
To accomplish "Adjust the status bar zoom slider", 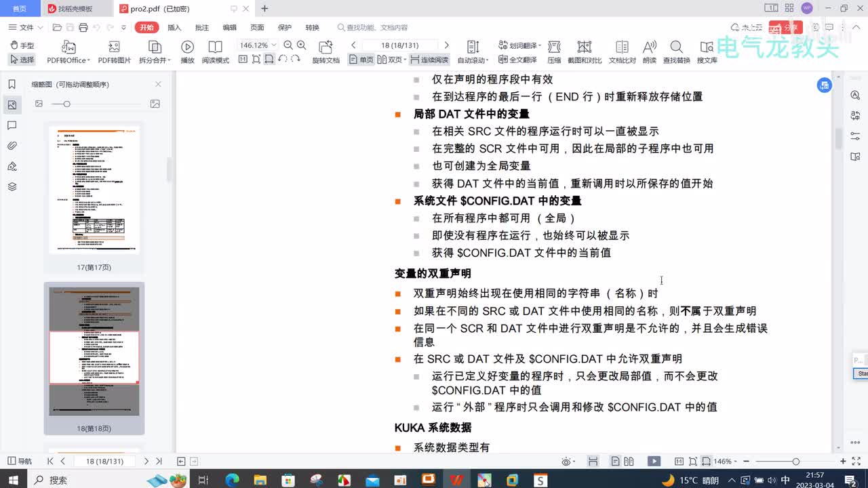I will pyautogui.click(x=796, y=461).
